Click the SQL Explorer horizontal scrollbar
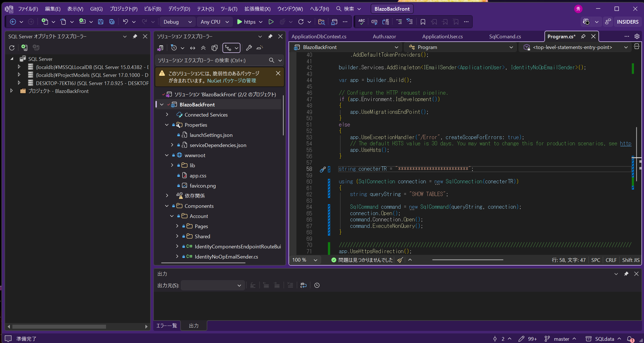The image size is (644, 343). coord(59,327)
